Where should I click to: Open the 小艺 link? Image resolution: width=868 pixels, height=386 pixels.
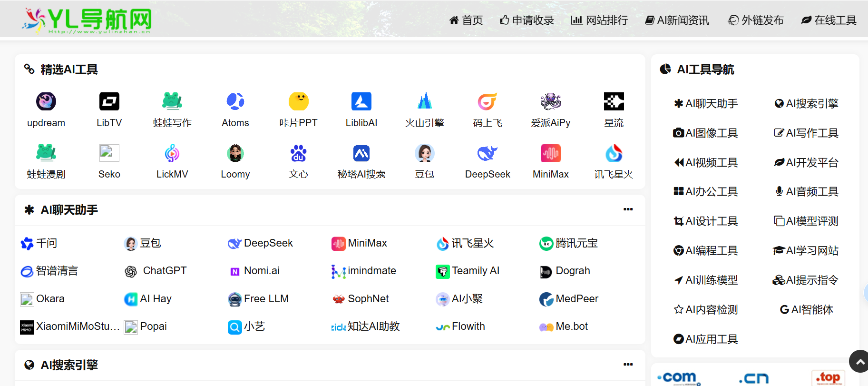[246, 327]
